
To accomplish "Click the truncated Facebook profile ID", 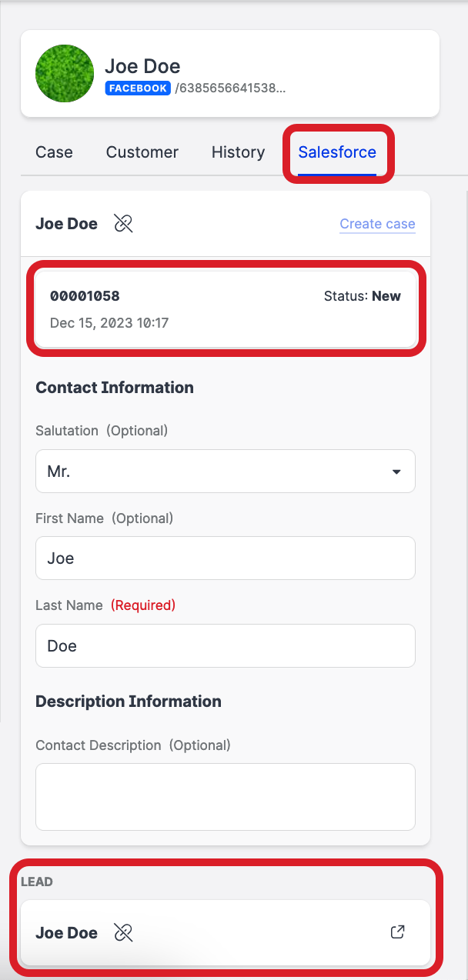I will pos(230,88).
